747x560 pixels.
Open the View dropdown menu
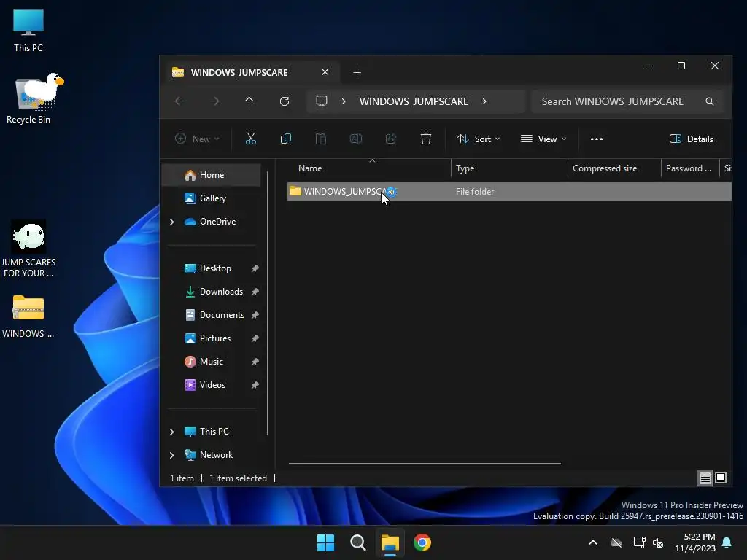tap(543, 139)
